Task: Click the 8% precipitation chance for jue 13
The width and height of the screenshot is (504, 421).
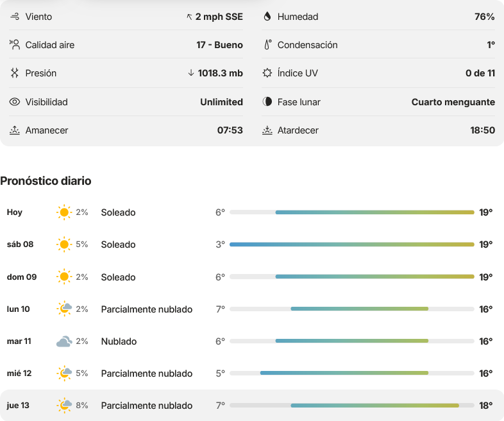Action: click(x=82, y=405)
